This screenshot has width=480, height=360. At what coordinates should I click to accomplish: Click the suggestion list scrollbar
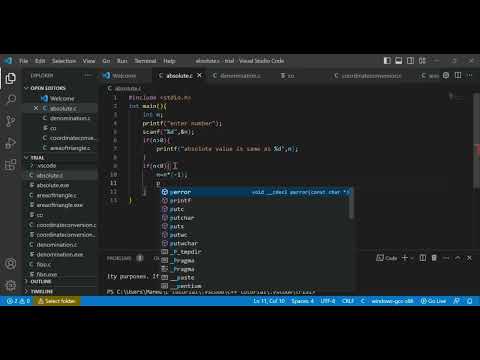pyautogui.click(x=351, y=204)
